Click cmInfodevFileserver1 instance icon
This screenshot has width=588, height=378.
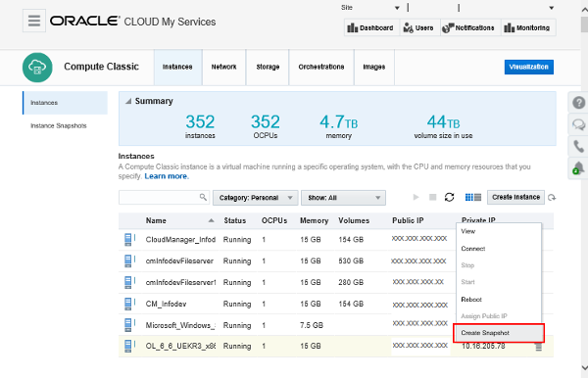[x=128, y=282]
